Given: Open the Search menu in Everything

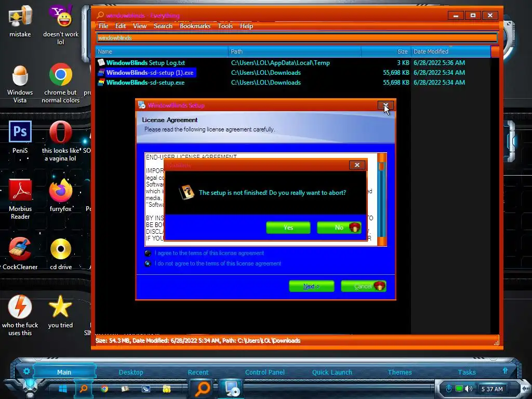Looking at the screenshot, I should [163, 26].
